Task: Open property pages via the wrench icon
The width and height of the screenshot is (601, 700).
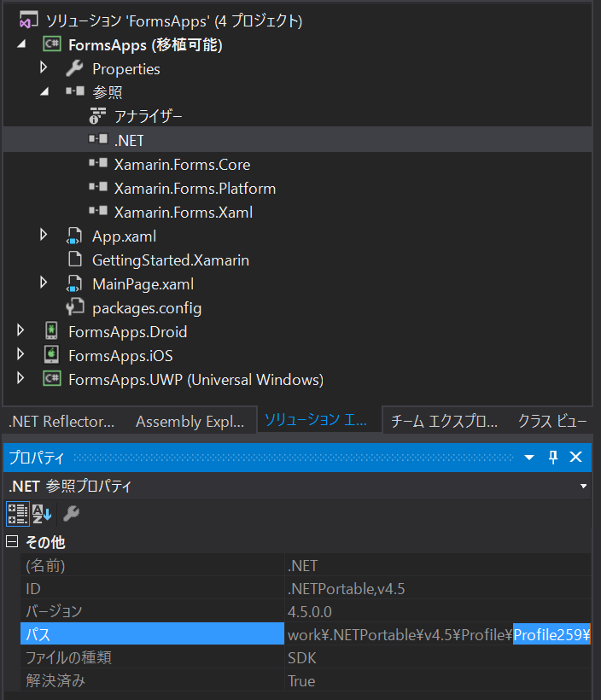Action: (x=72, y=513)
